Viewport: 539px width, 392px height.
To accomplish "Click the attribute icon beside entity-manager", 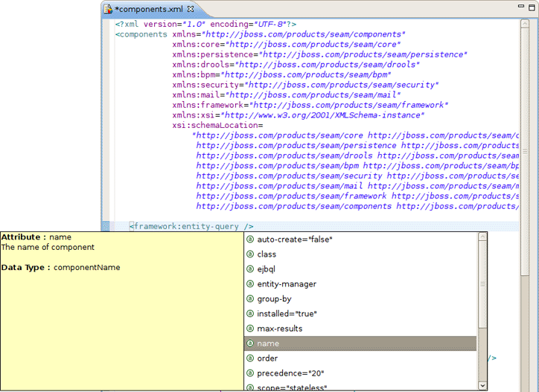I will coord(250,284).
